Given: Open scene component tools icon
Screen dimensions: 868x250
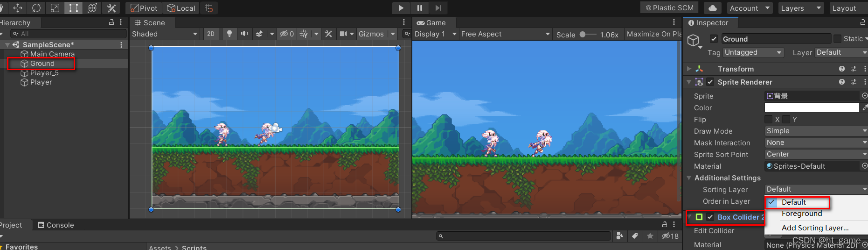Looking at the screenshot, I should (328, 34).
